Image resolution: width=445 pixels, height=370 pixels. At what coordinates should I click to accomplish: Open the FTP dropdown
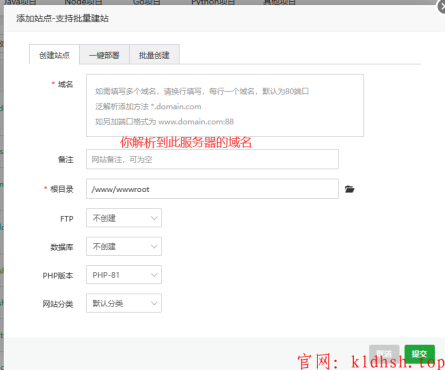tap(124, 218)
